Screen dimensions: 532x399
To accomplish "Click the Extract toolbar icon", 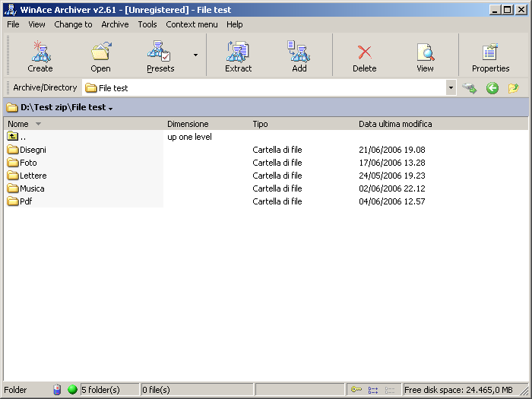I will tap(238, 52).
